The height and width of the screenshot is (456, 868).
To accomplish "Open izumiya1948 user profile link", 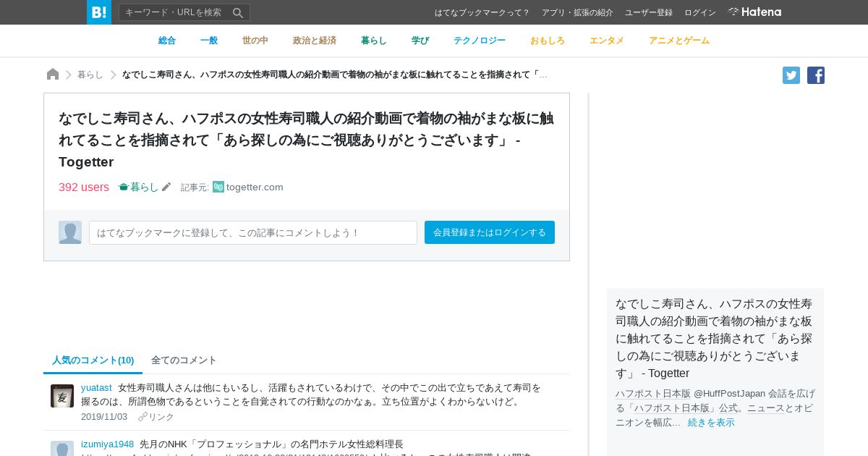I will tap(107, 444).
